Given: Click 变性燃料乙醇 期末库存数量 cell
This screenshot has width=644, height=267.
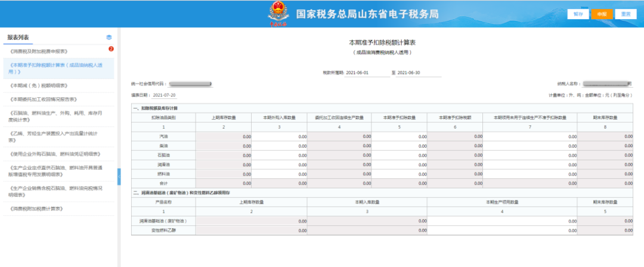Looking at the screenshot, I should point(605,231).
